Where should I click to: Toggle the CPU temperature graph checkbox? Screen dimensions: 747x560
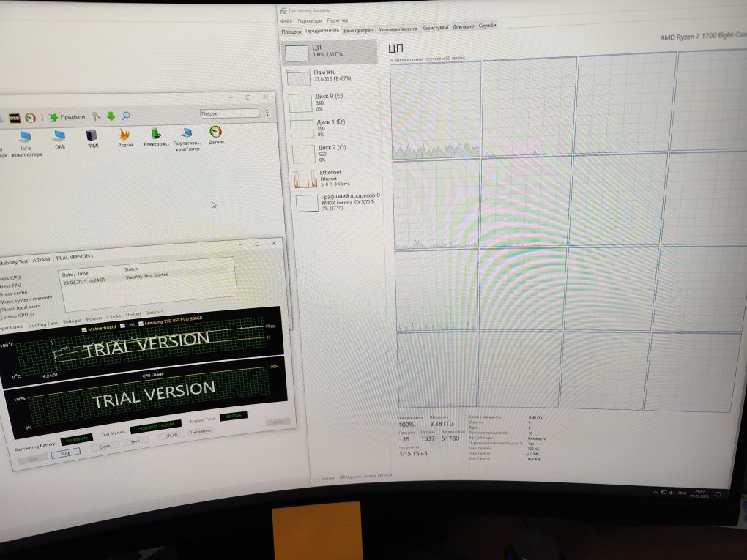122,326
